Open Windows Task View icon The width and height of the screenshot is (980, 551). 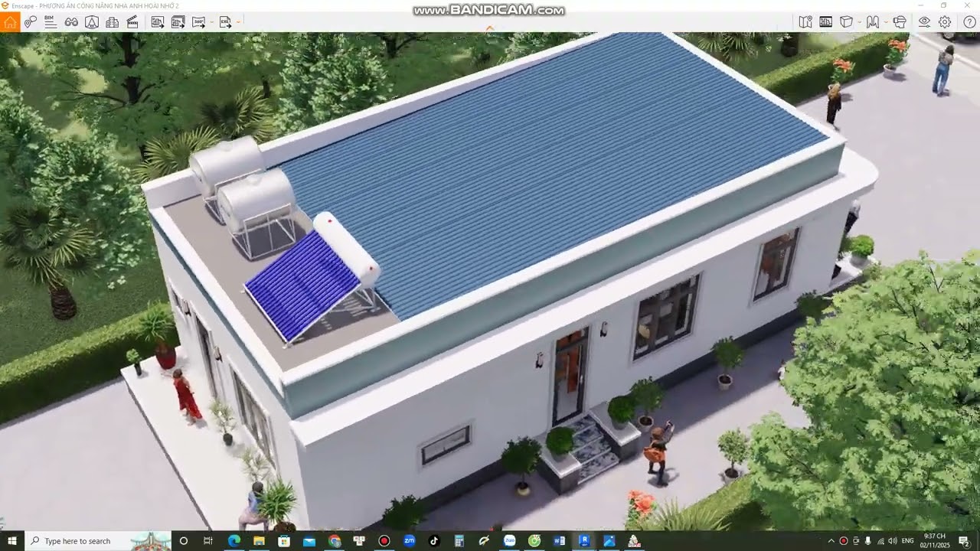pos(207,541)
